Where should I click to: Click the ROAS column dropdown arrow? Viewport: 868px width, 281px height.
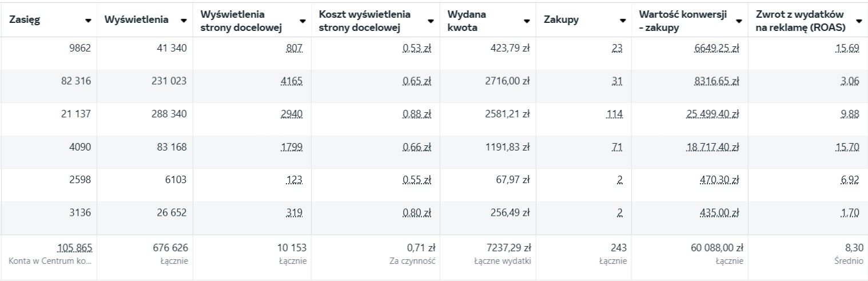click(859, 20)
